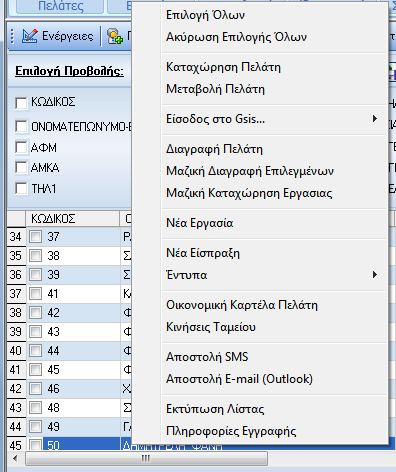Check the ΑΜΚΑ option
This screenshot has width=396, height=472.
tap(21, 168)
